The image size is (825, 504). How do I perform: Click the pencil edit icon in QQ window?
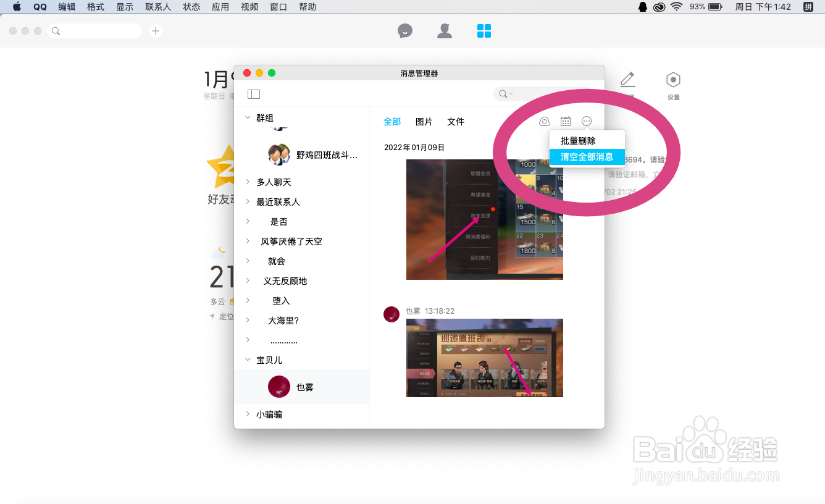click(627, 80)
